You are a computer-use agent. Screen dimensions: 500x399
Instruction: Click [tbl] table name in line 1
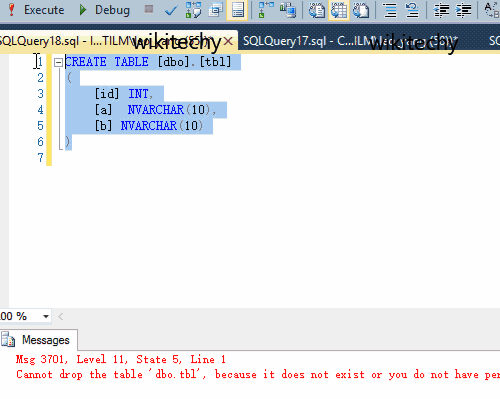pyautogui.click(x=215, y=62)
